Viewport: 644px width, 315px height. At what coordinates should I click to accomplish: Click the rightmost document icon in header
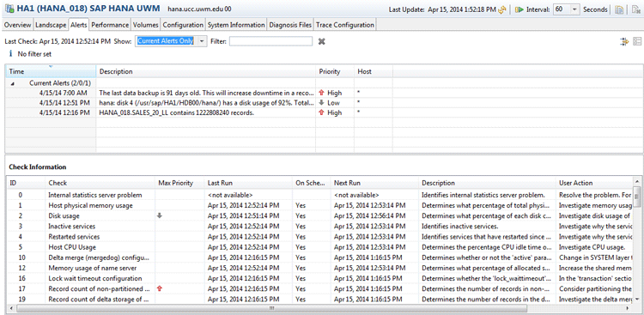(635, 9)
